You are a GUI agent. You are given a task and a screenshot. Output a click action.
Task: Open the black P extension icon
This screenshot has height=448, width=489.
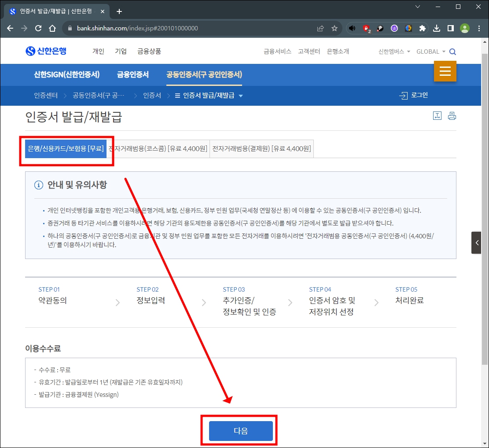tap(380, 28)
